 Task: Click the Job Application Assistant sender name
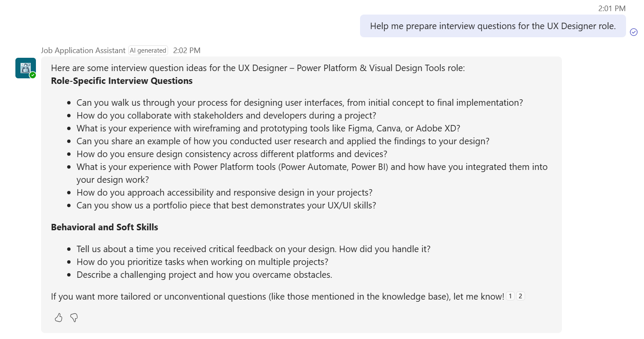(x=83, y=51)
